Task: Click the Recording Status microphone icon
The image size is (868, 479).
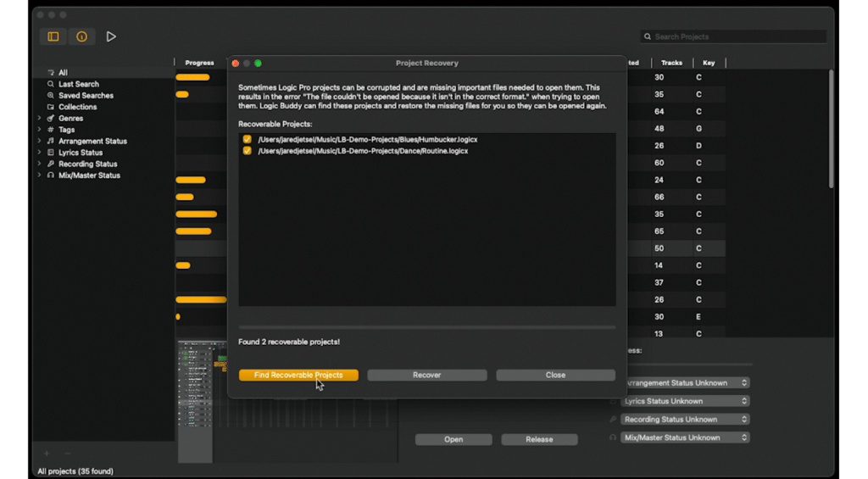Action: click(51, 164)
